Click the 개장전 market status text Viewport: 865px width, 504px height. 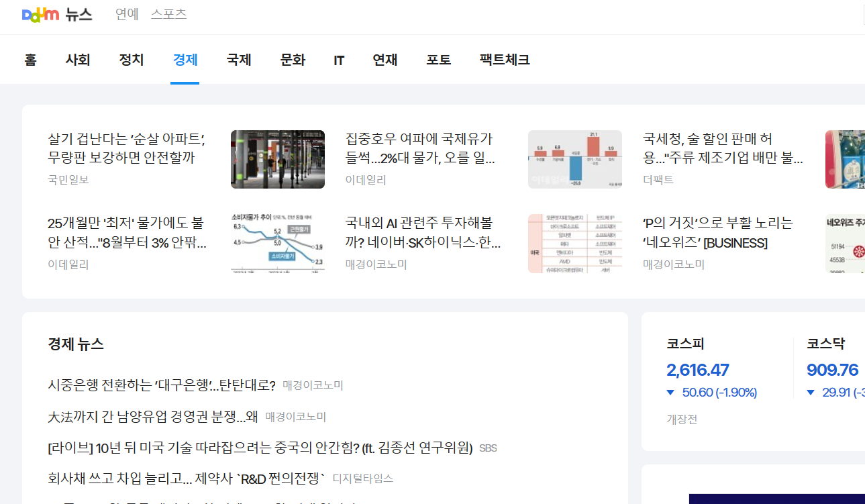click(682, 419)
